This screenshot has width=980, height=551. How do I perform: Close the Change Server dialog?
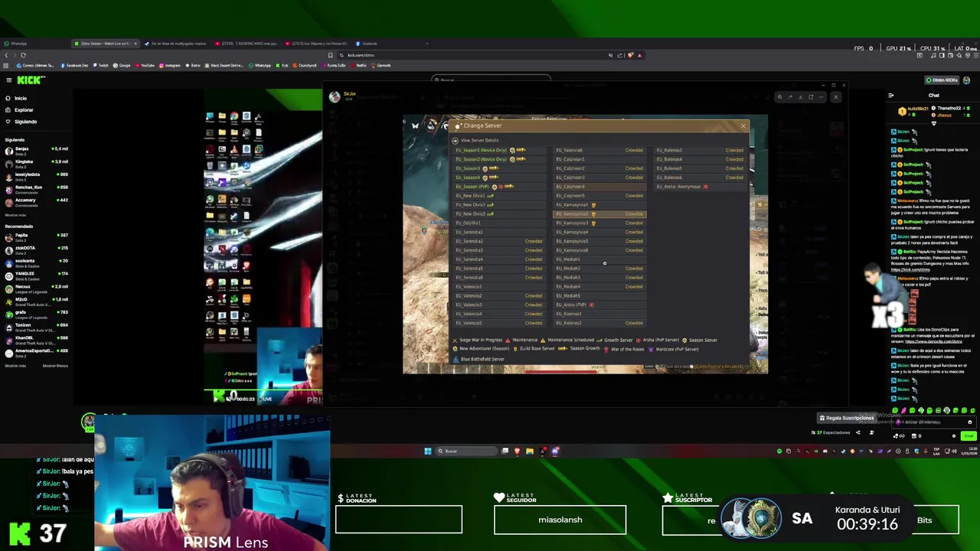tap(743, 126)
